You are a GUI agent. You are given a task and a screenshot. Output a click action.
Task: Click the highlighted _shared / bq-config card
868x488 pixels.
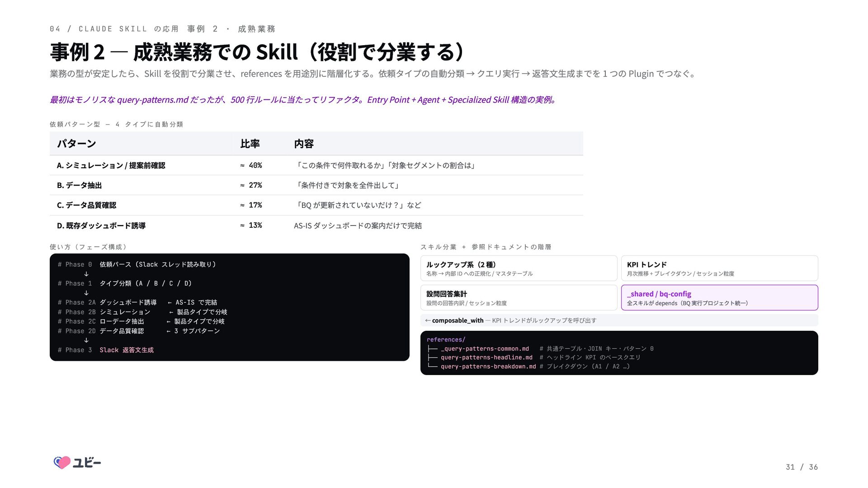(x=719, y=298)
